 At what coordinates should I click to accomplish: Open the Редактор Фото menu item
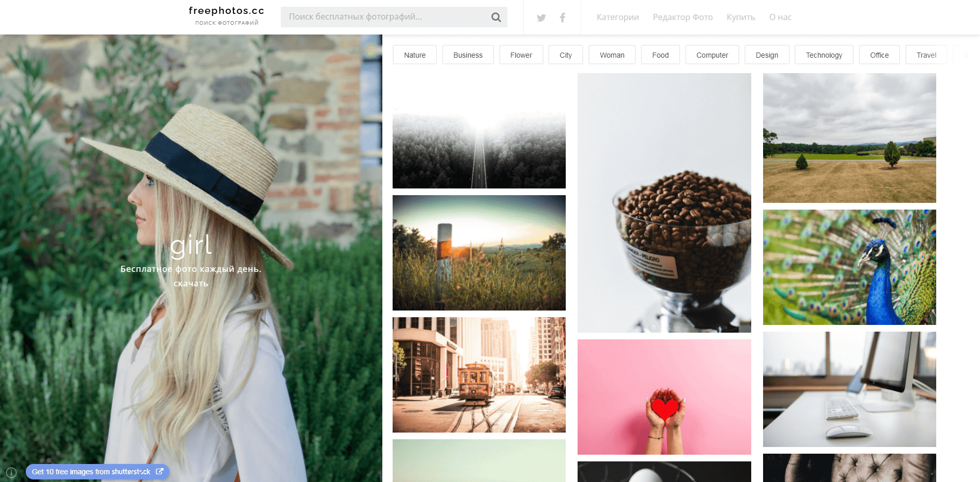683,17
